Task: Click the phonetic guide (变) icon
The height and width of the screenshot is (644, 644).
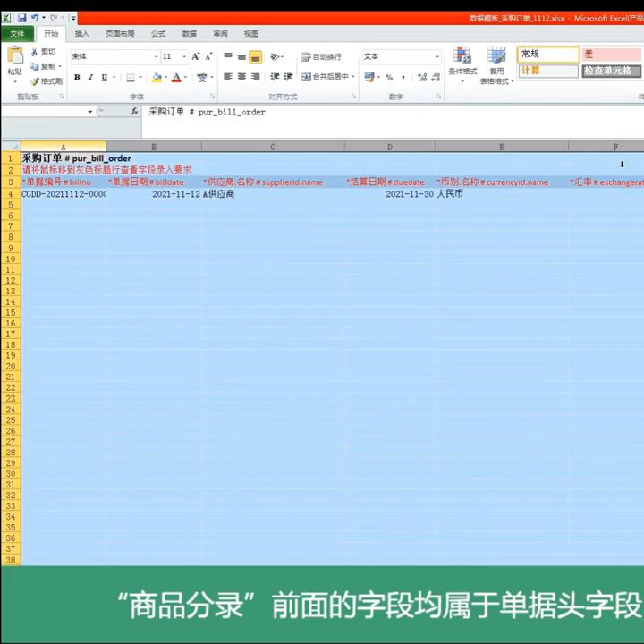Action: [x=201, y=77]
